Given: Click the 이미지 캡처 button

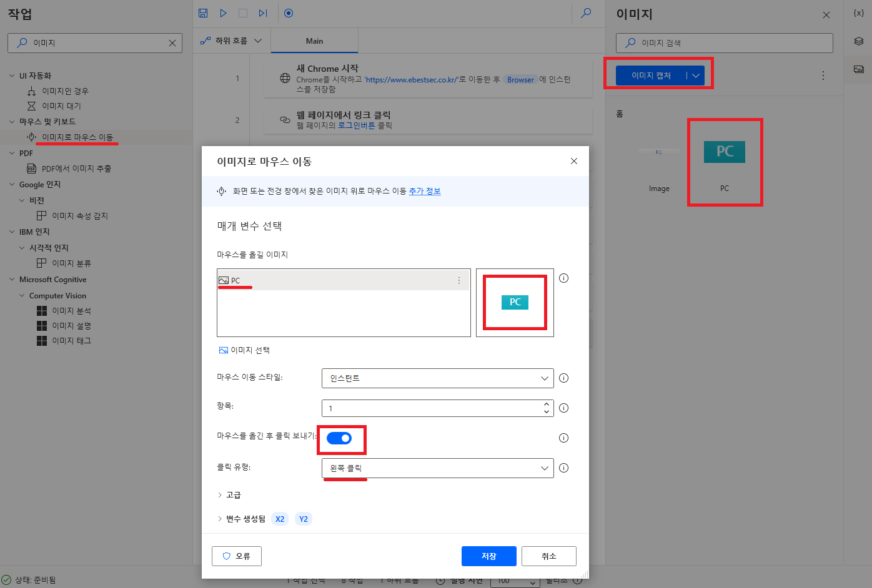Looking at the screenshot, I should 651,76.
